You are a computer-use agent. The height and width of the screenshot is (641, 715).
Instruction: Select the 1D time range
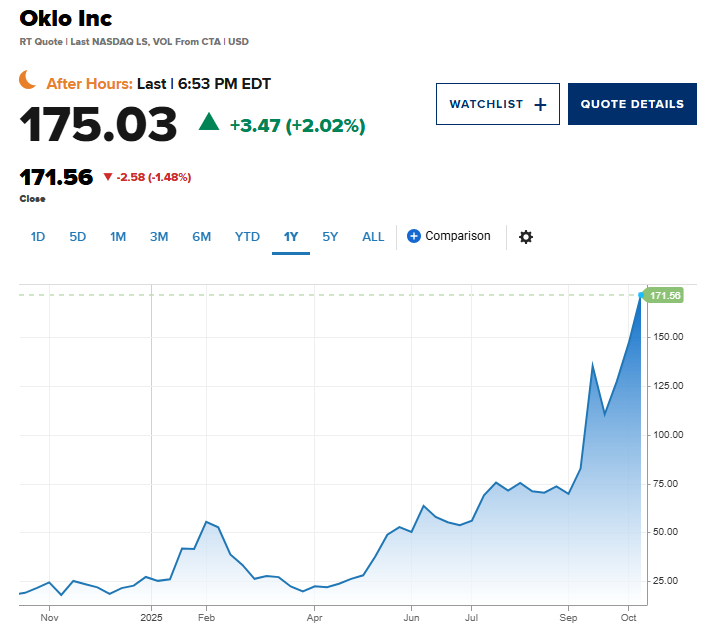[38, 237]
